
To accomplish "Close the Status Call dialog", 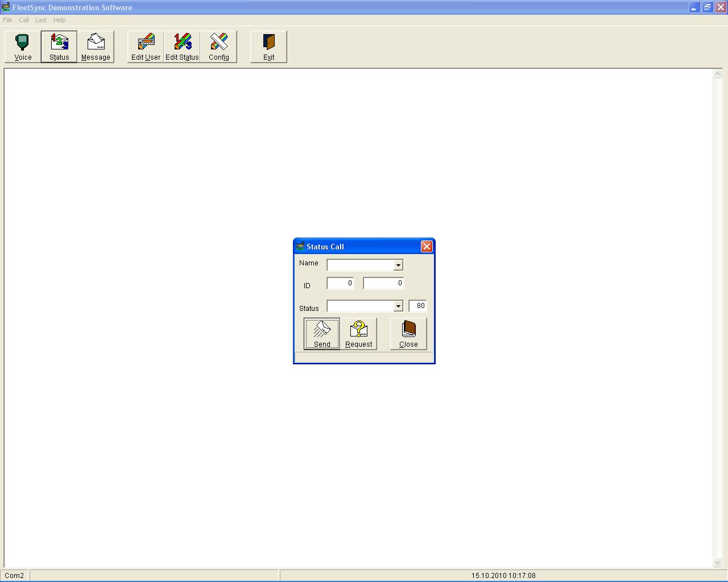I will (427, 246).
